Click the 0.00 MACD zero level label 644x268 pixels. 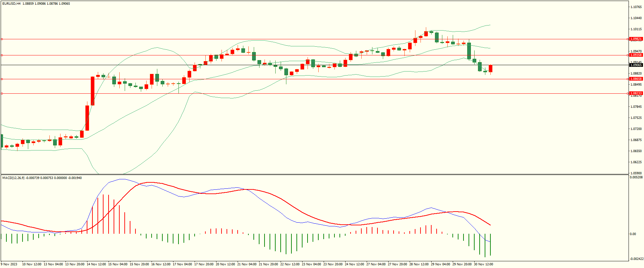(x=633, y=234)
